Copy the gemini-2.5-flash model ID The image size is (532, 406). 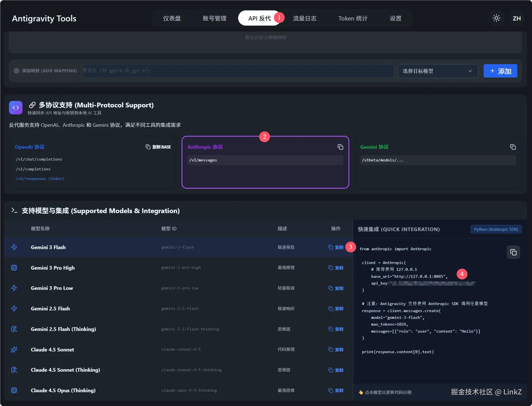(x=336, y=308)
